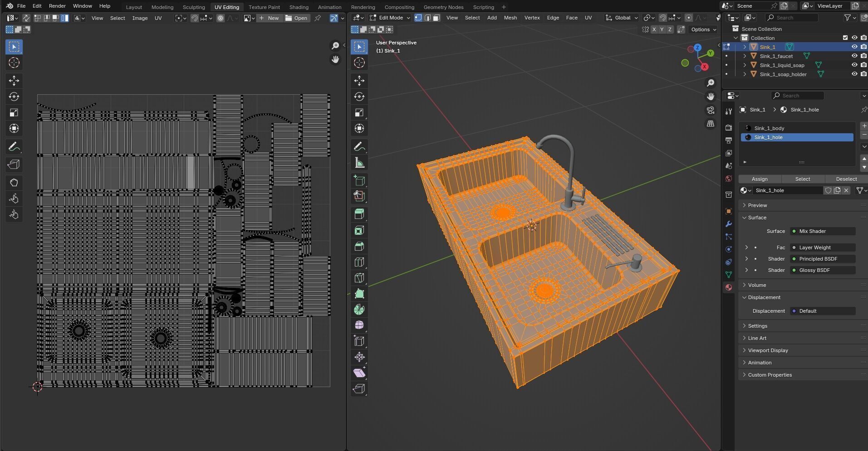The width and height of the screenshot is (868, 451).
Task: Open the Render properties tab
Action: tap(729, 128)
